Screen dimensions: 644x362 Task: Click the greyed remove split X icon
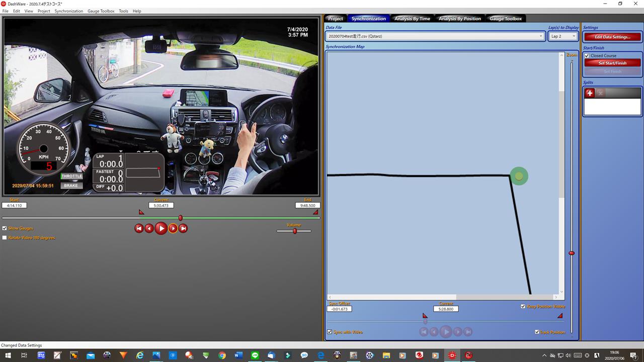(600, 93)
